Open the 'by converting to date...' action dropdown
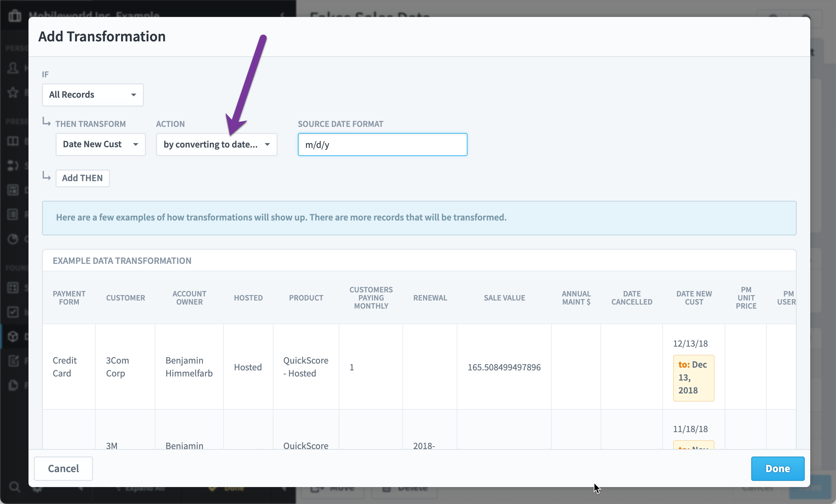The width and height of the screenshot is (836, 504). tap(216, 144)
